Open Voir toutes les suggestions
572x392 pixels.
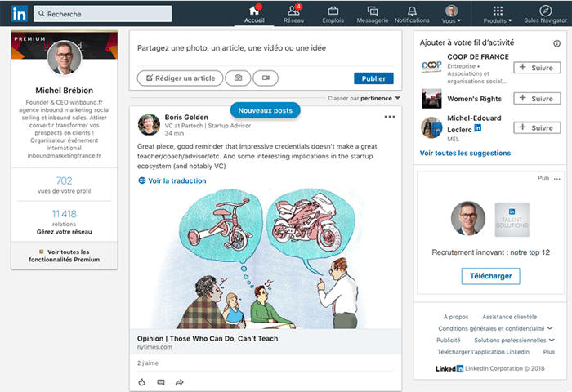pos(465,154)
